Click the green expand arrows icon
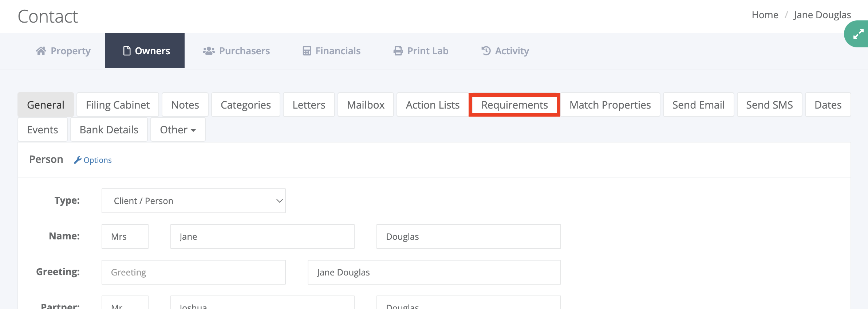This screenshot has height=309, width=868. pos(858,34)
